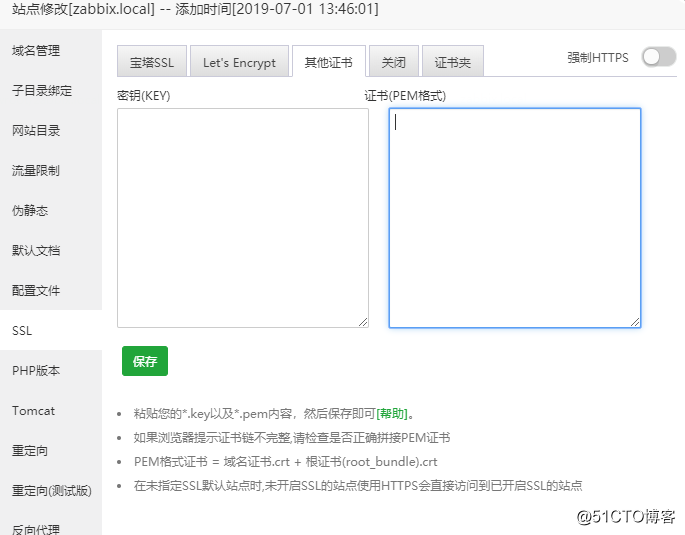Viewport: 685px width, 535px height.
Task: Click the 密钥(KEY) text area
Action: pyautogui.click(x=243, y=218)
